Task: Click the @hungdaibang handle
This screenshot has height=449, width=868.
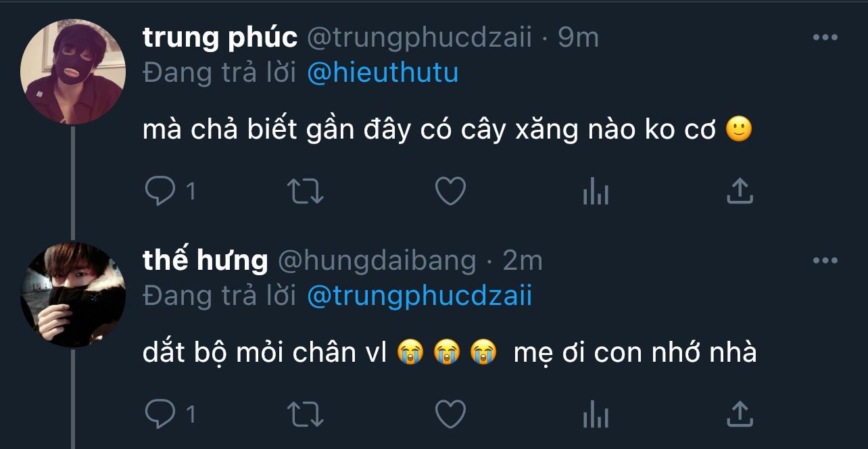Action: click(x=377, y=260)
